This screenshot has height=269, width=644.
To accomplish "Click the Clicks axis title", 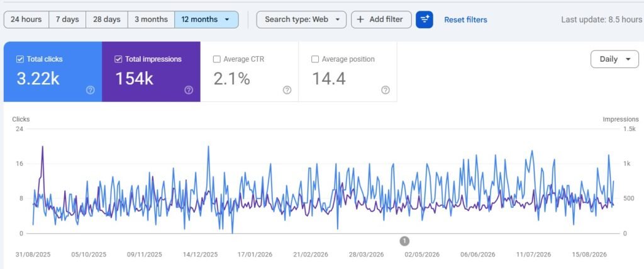I will [x=21, y=119].
